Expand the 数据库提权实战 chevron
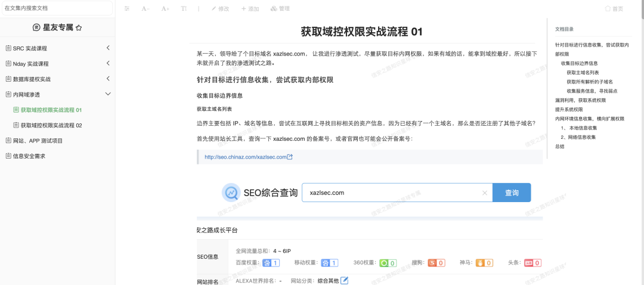Screen dimensions: 644x285 point(108,79)
